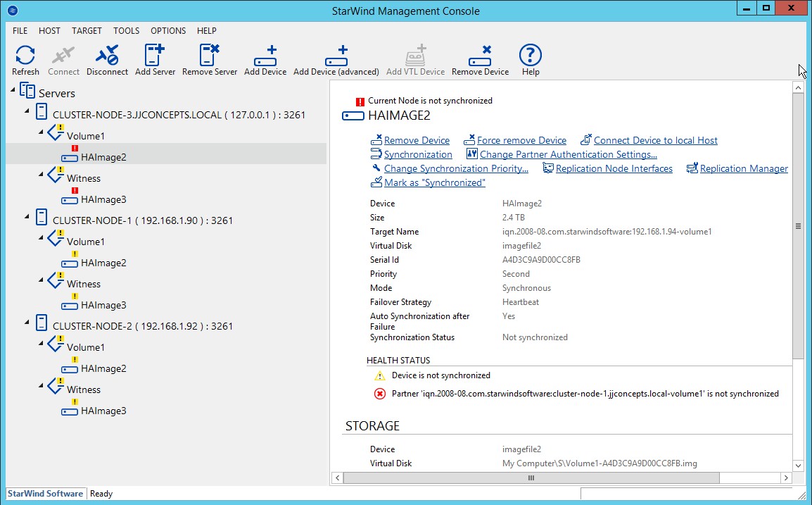Click Witness target icon under CLUSTER-NODE-2
Screen dimensions: 812x505
point(56,386)
